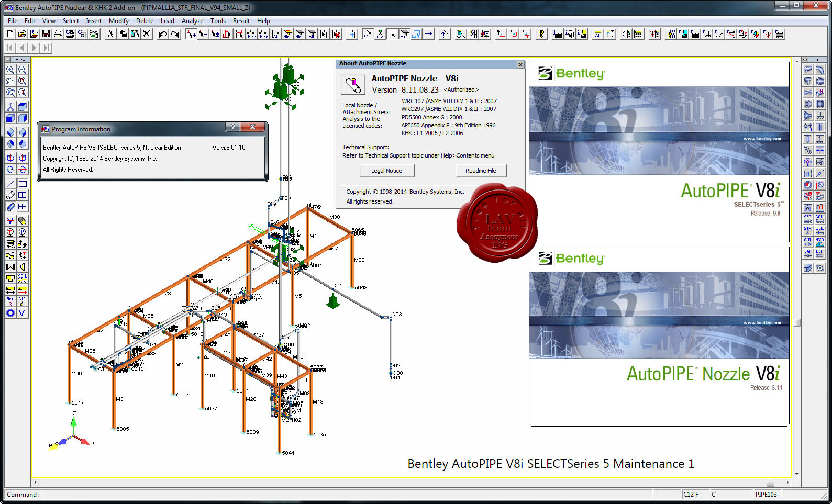Click the Paste clipboard icon
832x504 pixels.
135,34
